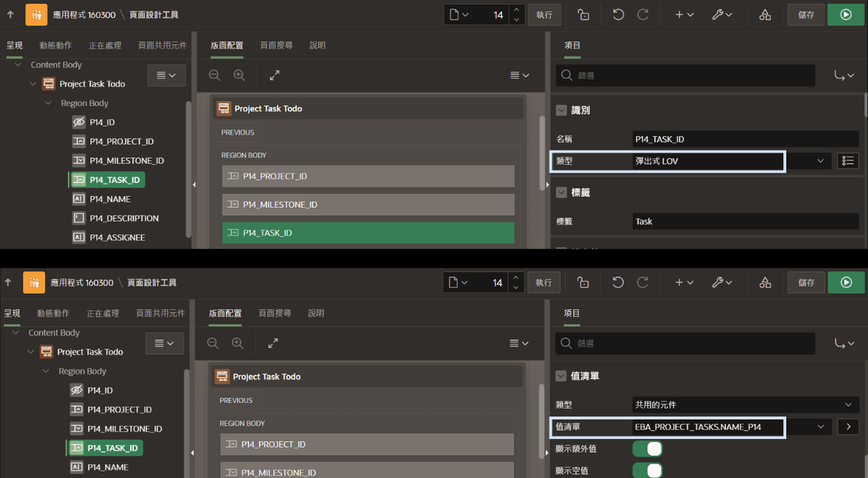This screenshot has width=868, height=478.
Task: Click the 儲存 button in lower window
Action: coord(806,283)
